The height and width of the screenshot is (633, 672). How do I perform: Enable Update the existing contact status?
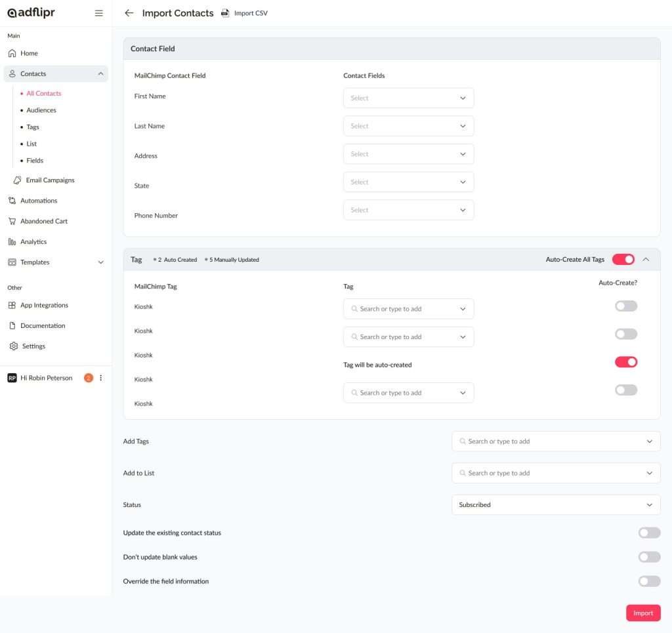(x=649, y=533)
